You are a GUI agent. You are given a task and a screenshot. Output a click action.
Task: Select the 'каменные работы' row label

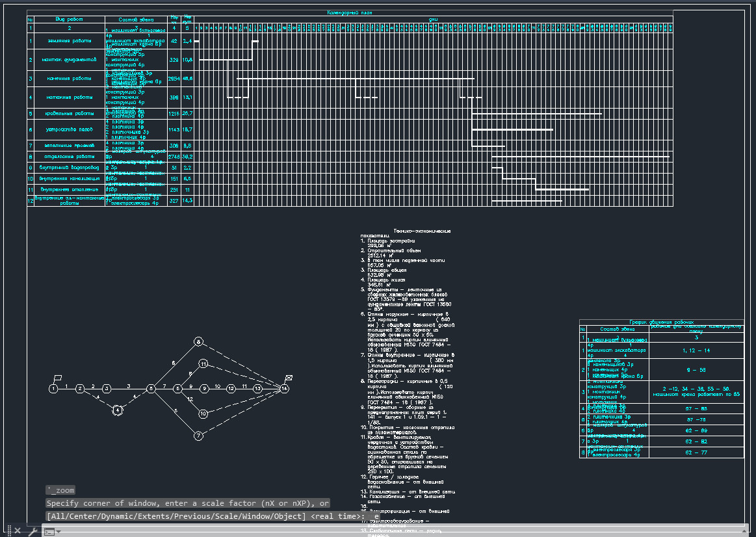[x=69, y=78]
